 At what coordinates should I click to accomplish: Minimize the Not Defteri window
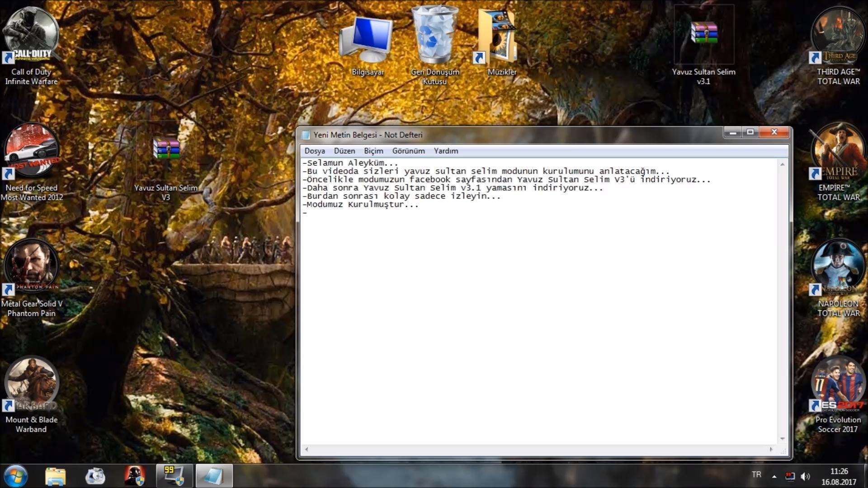(x=733, y=132)
